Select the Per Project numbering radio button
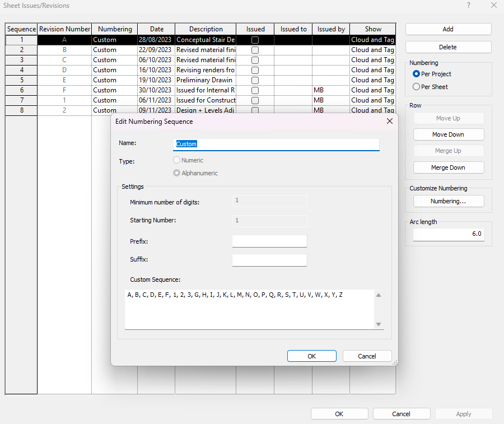The image size is (504, 424). tap(416, 73)
